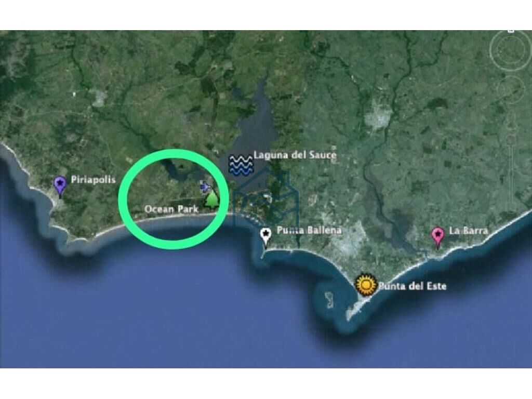Click the blue airplane airport icon

[205, 187]
